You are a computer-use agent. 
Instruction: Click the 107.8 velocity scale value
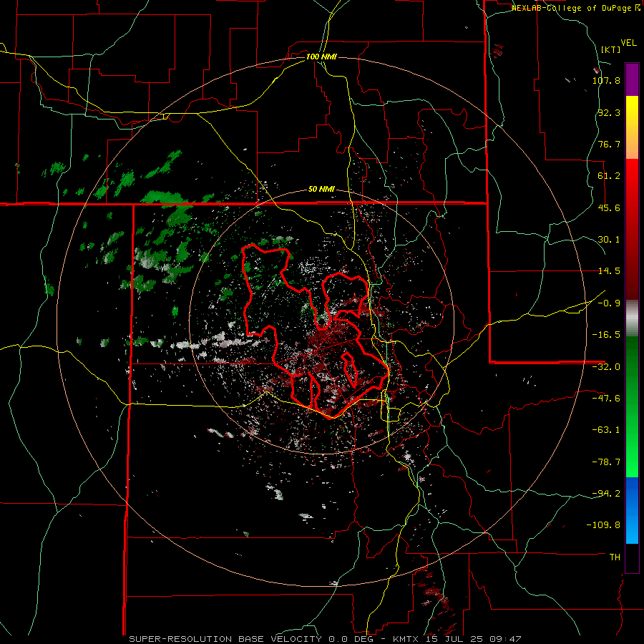[x=606, y=80]
